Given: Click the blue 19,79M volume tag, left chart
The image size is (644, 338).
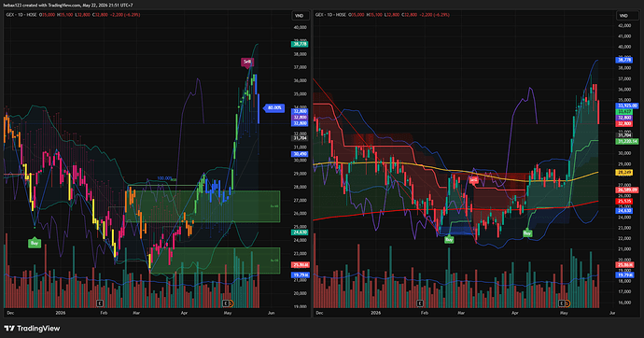Looking at the screenshot, I should point(301,275).
